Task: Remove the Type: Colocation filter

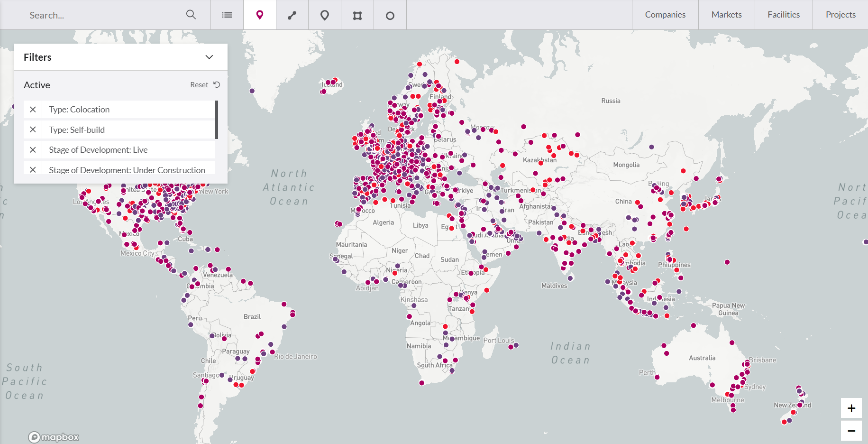Action: (x=33, y=110)
